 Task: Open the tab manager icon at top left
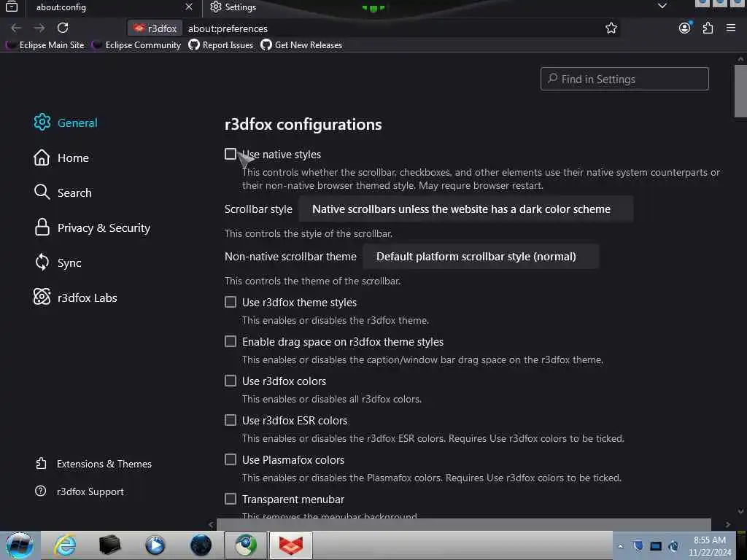coord(12,7)
